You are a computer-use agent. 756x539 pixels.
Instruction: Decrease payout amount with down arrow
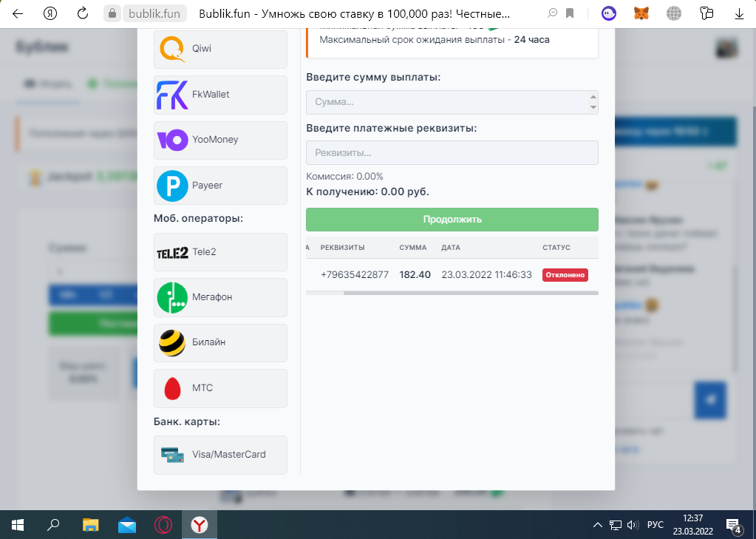(593, 107)
